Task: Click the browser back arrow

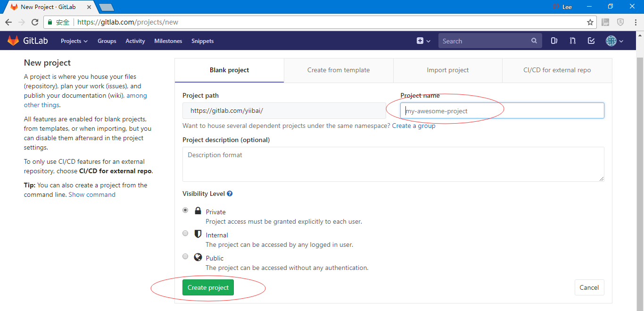Action: tap(8, 22)
